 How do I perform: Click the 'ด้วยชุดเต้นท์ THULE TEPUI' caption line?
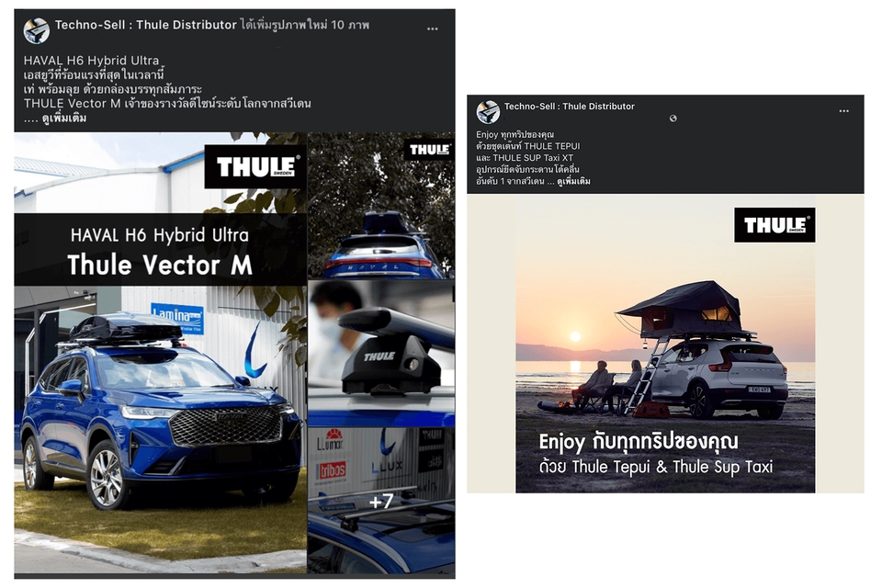click(x=527, y=146)
